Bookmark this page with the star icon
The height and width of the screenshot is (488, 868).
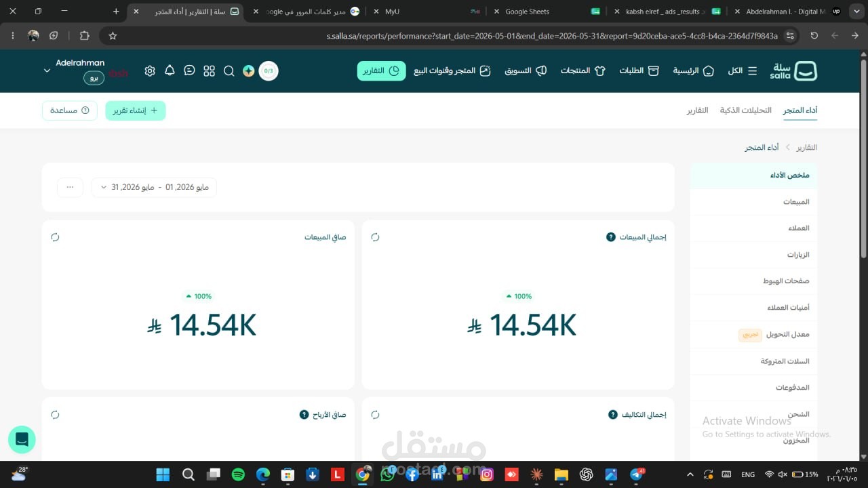(x=113, y=35)
